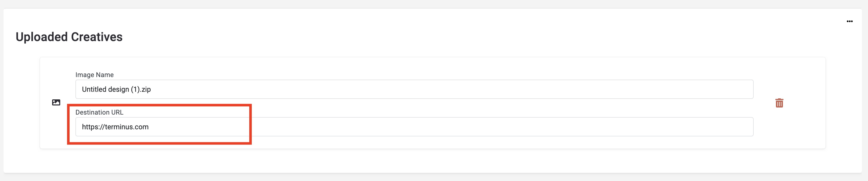Image resolution: width=868 pixels, height=181 pixels.
Task: Click after '.com' in URL field
Action: 149,127
